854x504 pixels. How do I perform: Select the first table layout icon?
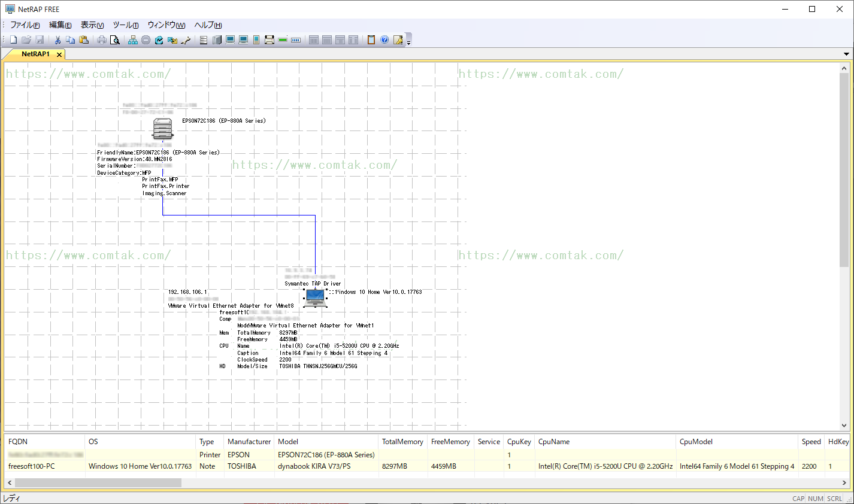click(x=314, y=40)
